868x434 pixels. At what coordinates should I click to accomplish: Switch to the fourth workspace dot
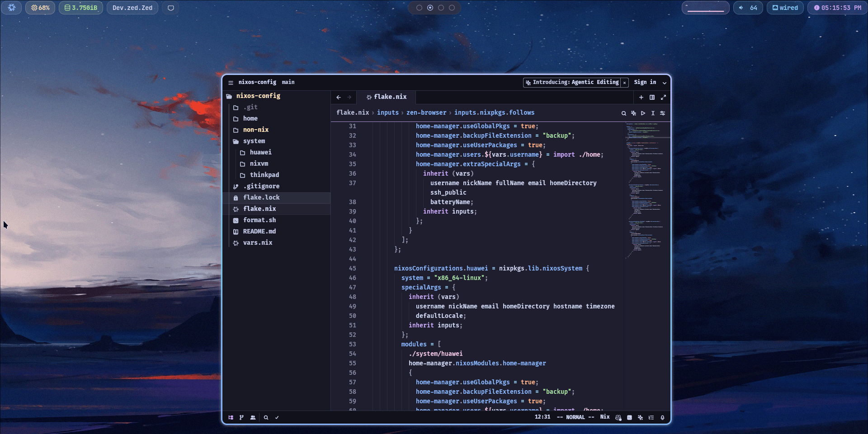point(452,7)
